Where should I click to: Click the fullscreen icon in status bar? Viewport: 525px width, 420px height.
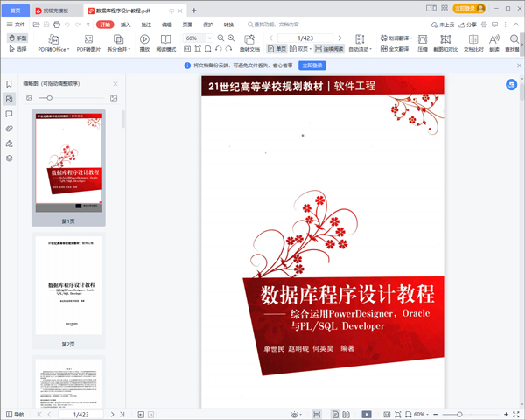pyautogui.click(x=516, y=415)
